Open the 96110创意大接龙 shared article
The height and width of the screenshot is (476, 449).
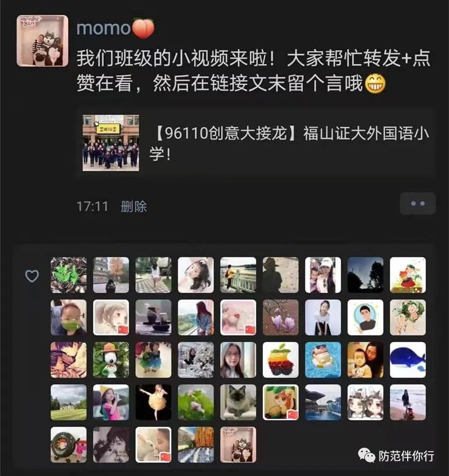coord(256,143)
